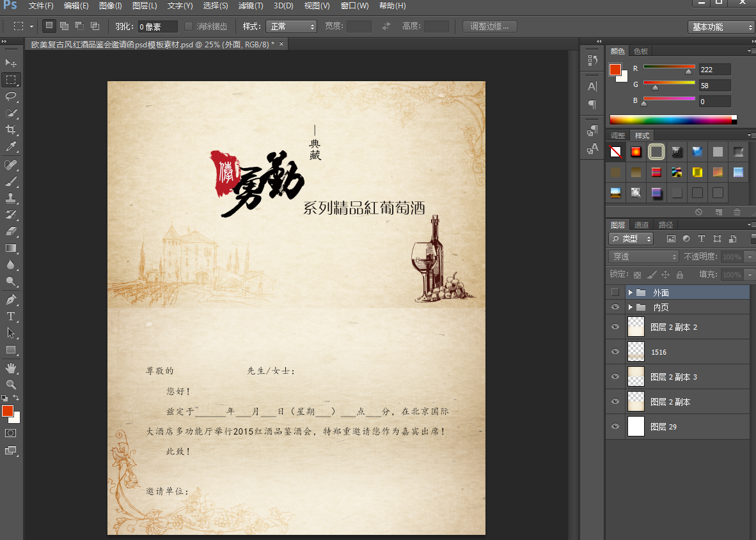Image resolution: width=756 pixels, height=540 pixels.
Task: Select the Brush tool
Action: point(11,181)
